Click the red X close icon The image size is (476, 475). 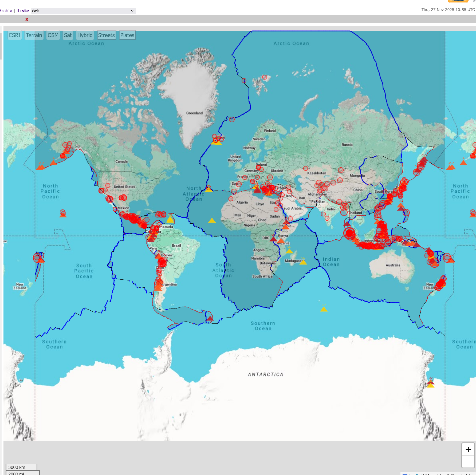(x=27, y=19)
